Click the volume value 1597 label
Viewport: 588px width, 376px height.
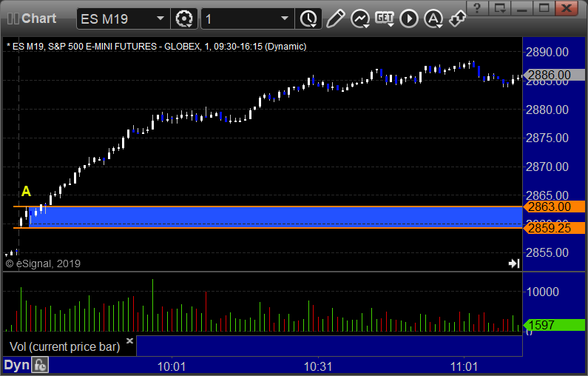pyautogui.click(x=554, y=325)
